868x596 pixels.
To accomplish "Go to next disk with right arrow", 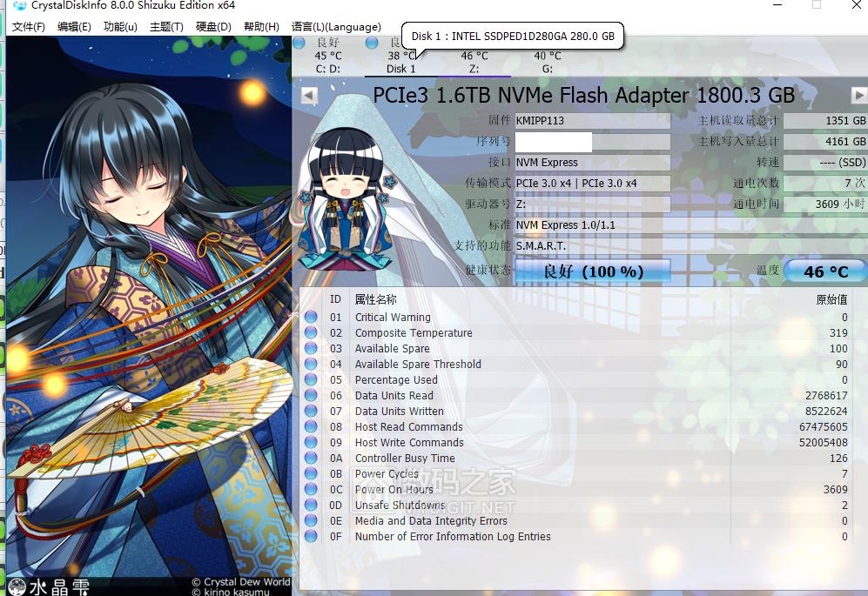I will pyautogui.click(x=858, y=95).
